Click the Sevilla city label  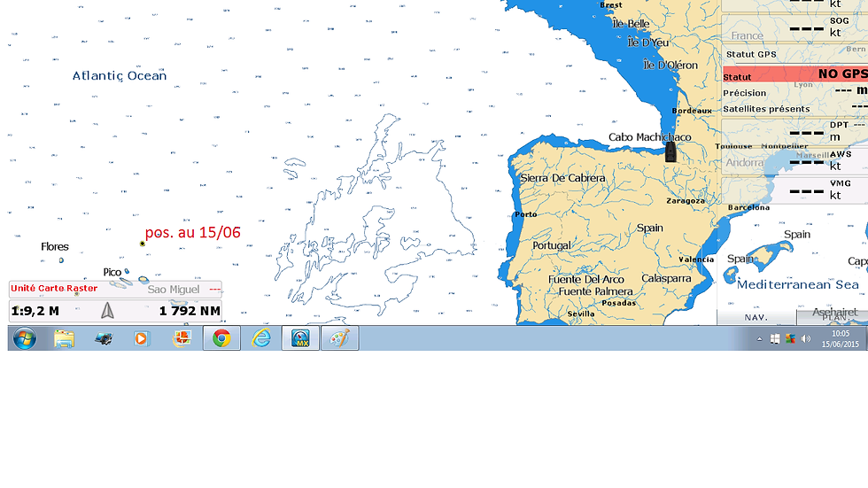[x=581, y=314]
